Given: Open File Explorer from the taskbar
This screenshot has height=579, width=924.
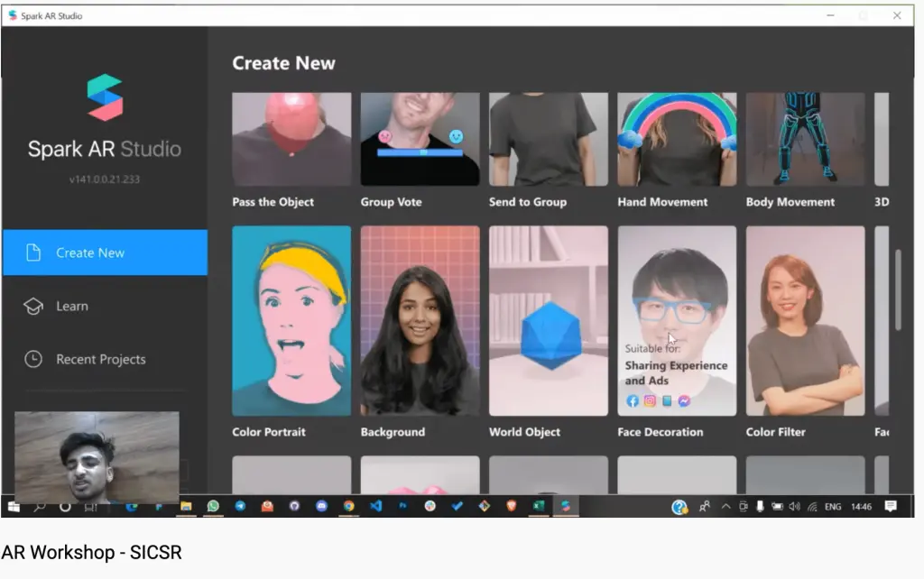Looking at the screenshot, I should [186, 506].
